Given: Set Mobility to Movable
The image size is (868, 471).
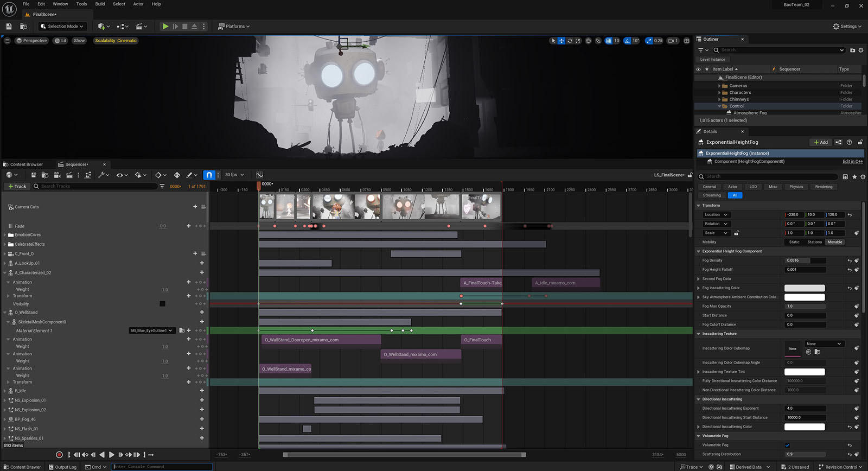Looking at the screenshot, I should click(834, 242).
